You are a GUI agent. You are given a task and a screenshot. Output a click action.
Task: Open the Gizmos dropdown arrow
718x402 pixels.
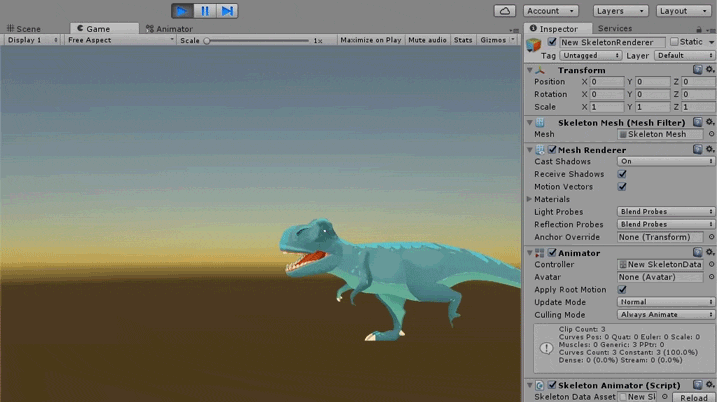pyautogui.click(x=513, y=40)
